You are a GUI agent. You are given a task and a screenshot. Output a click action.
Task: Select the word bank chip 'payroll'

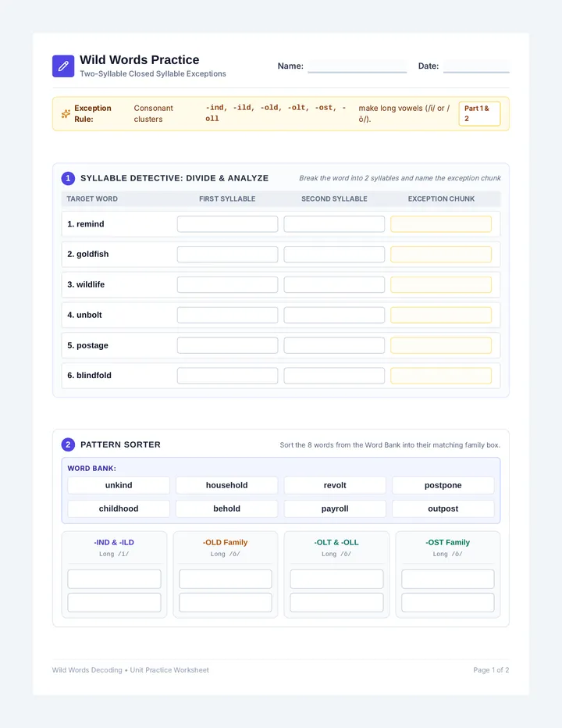click(x=335, y=509)
